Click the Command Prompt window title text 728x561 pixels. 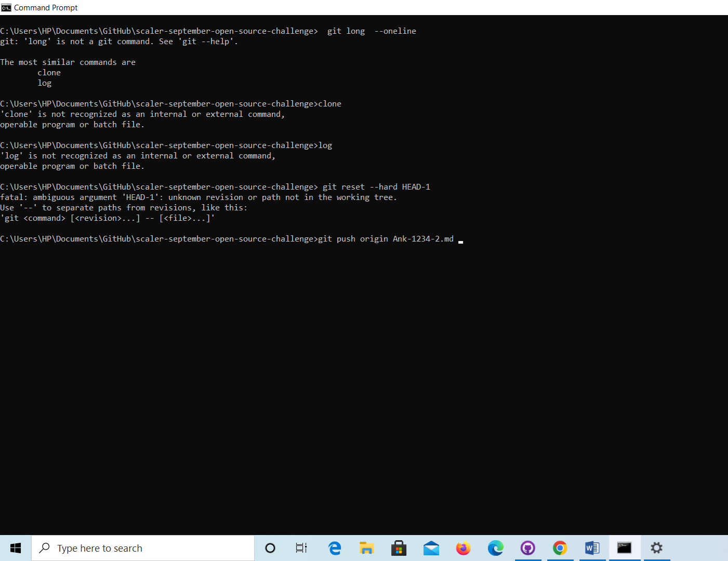[x=46, y=7]
